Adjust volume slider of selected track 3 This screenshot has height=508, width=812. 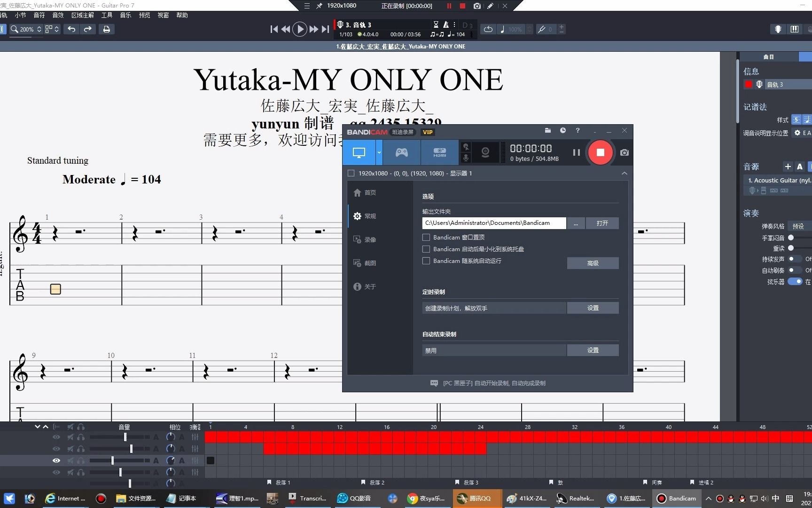click(x=112, y=460)
